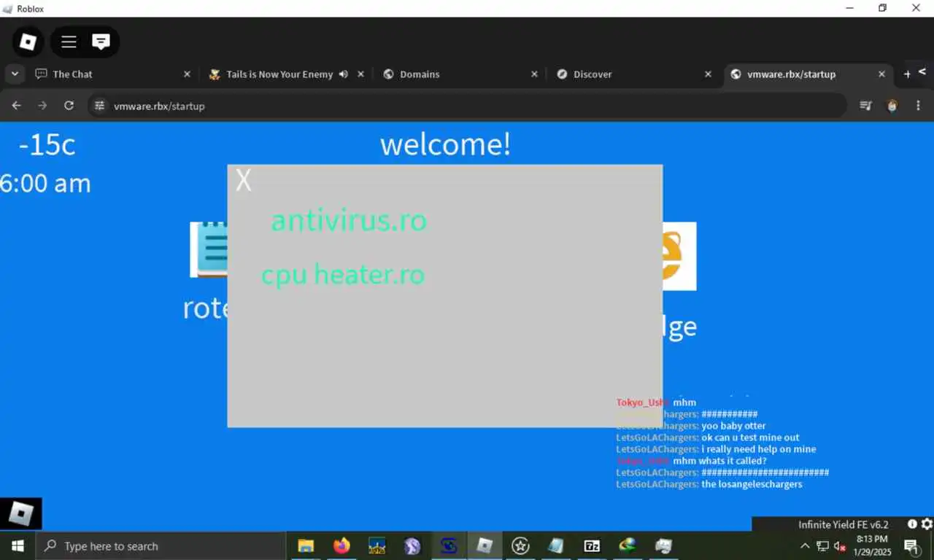Viewport: 934px width, 560px height.
Task: Click chat message 'yoo baby otter'
Action: pyautogui.click(x=733, y=426)
